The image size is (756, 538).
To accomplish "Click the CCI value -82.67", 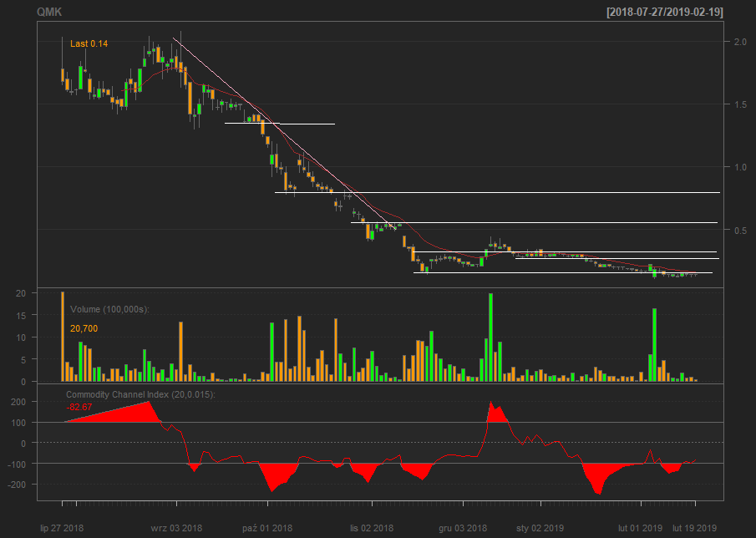I will (x=79, y=407).
